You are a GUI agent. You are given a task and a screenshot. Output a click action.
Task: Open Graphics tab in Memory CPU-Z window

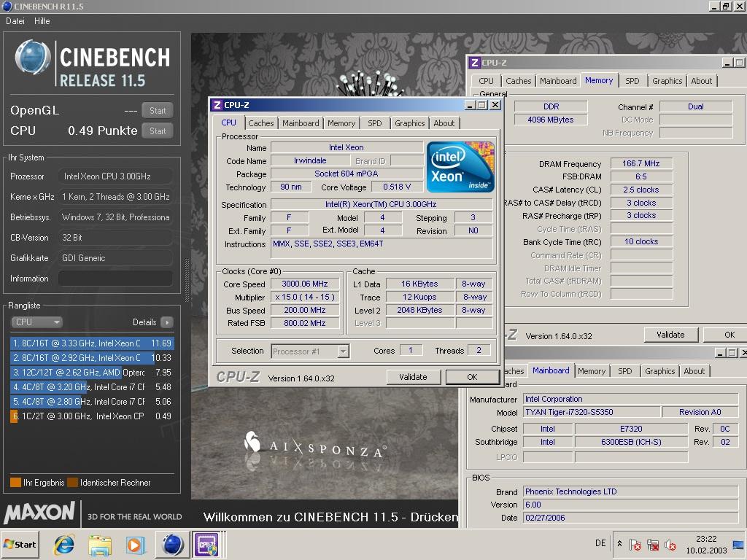click(x=667, y=81)
